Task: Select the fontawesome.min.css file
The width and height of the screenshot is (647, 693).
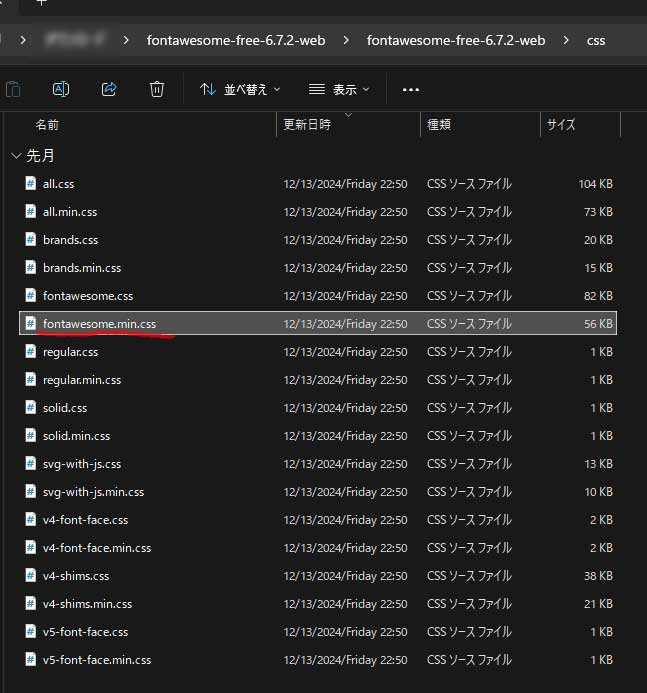Action: tap(99, 324)
